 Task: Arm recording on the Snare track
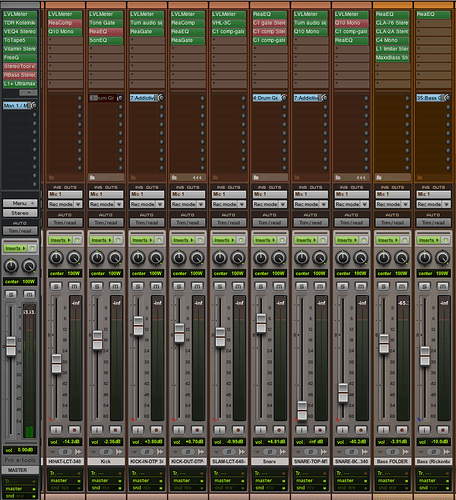click(279, 430)
